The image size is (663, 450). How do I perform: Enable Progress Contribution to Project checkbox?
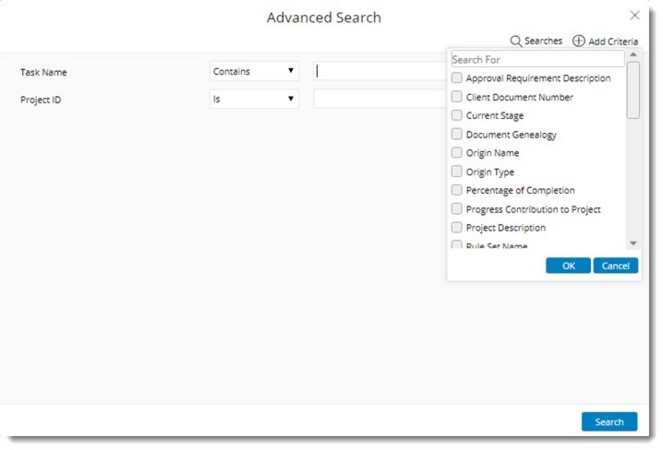(x=457, y=209)
